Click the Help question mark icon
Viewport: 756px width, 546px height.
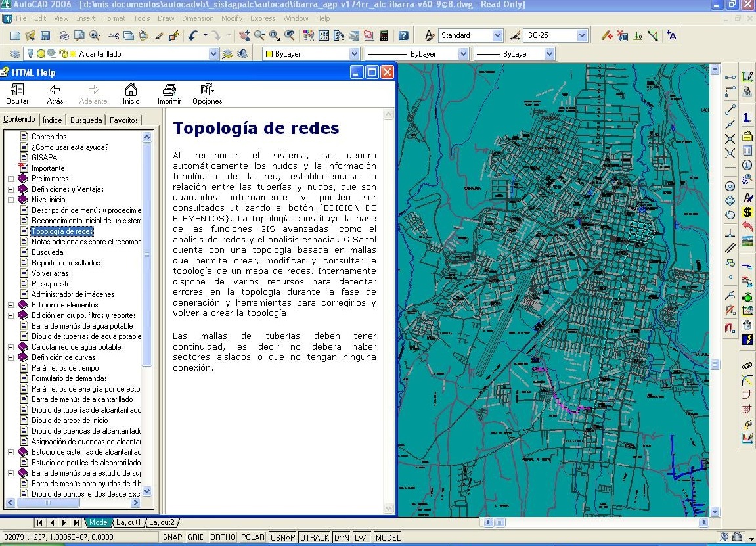click(403, 35)
